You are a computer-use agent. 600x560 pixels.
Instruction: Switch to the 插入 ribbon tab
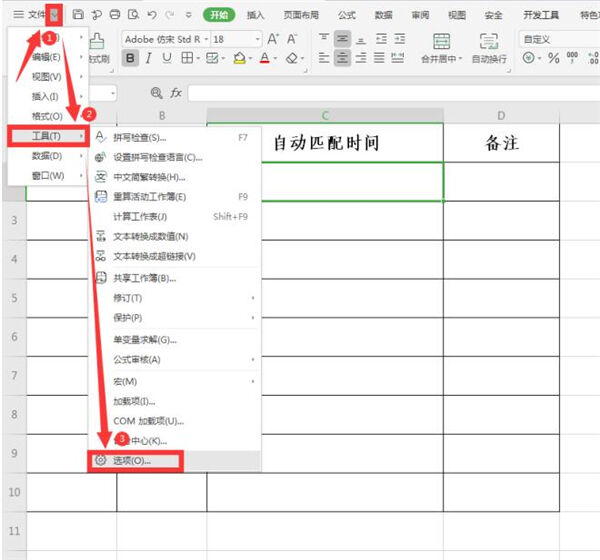pos(256,15)
